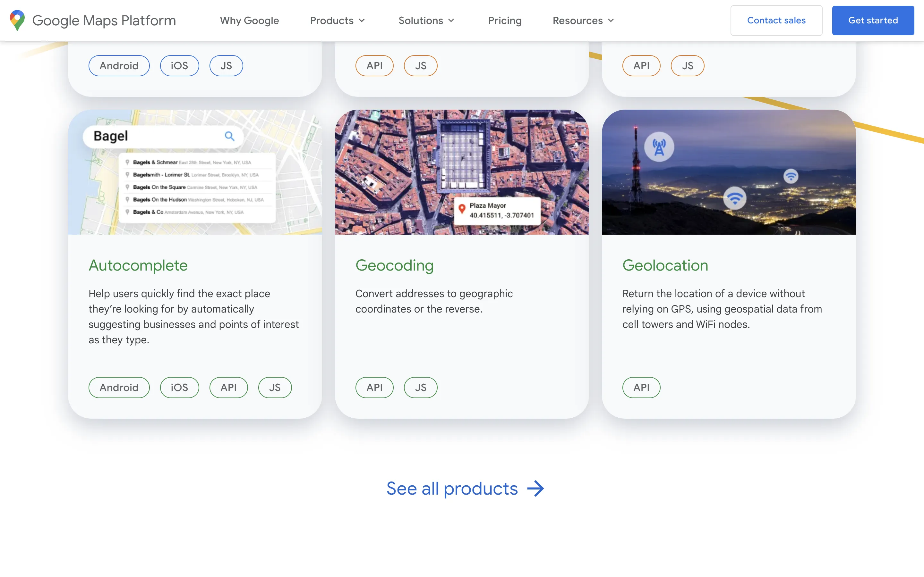Click the Google Maps pin logo

click(x=17, y=20)
